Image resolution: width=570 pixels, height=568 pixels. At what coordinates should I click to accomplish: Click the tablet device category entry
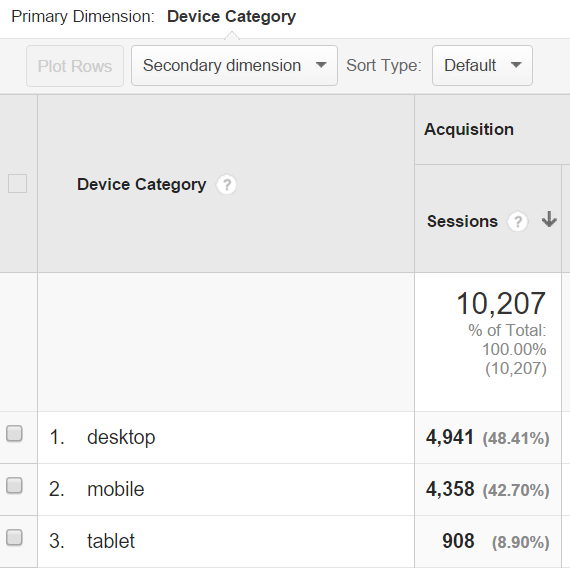point(111,541)
